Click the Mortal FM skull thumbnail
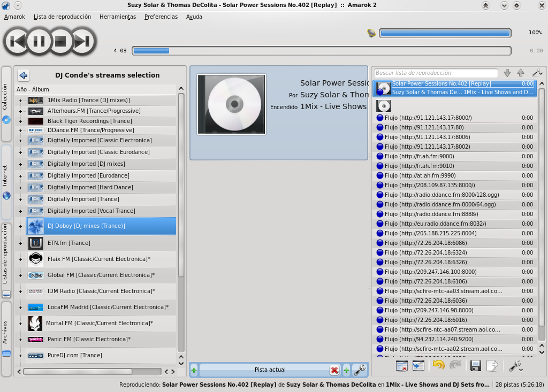Image resolution: width=548 pixels, height=392 pixels. pos(35,324)
